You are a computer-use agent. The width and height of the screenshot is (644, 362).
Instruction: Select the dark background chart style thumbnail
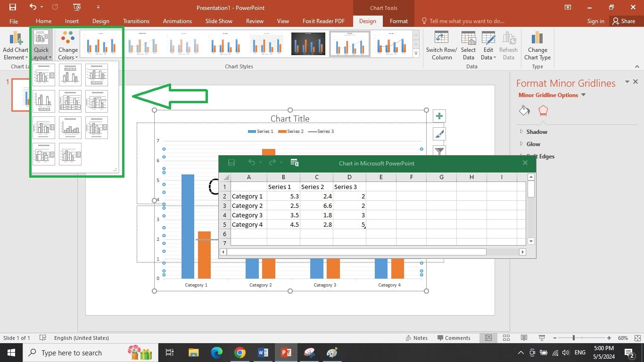[x=308, y=44]
